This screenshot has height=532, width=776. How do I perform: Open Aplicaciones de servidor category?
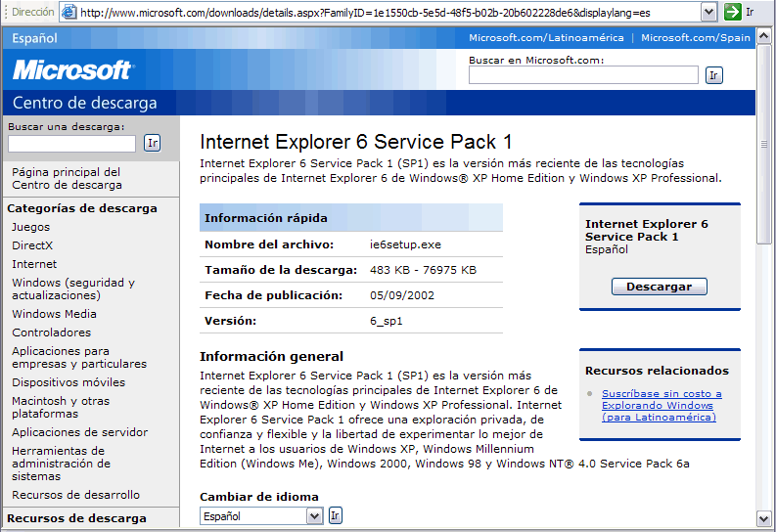79,432
